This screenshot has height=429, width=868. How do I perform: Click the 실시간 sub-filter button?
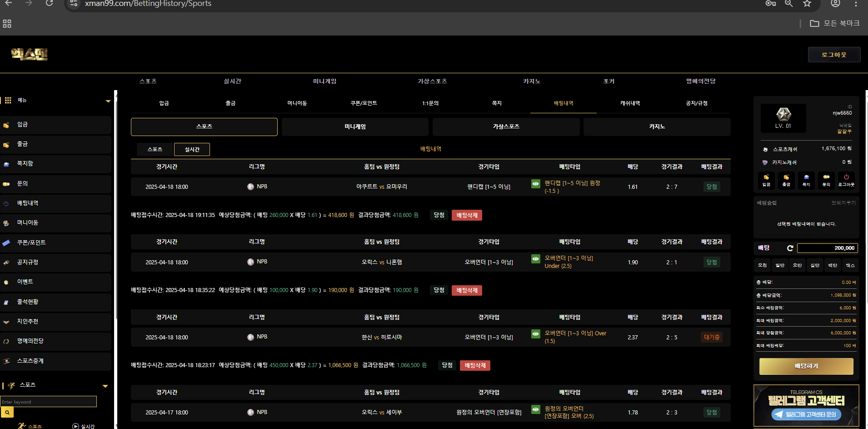[x=192, y=150]
